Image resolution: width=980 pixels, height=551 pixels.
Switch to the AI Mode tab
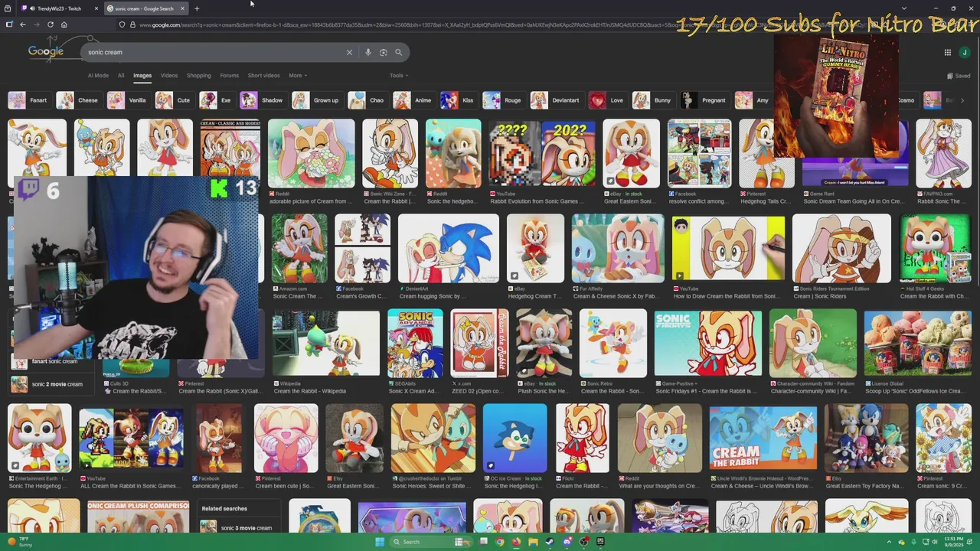click(x=98, y=75)
